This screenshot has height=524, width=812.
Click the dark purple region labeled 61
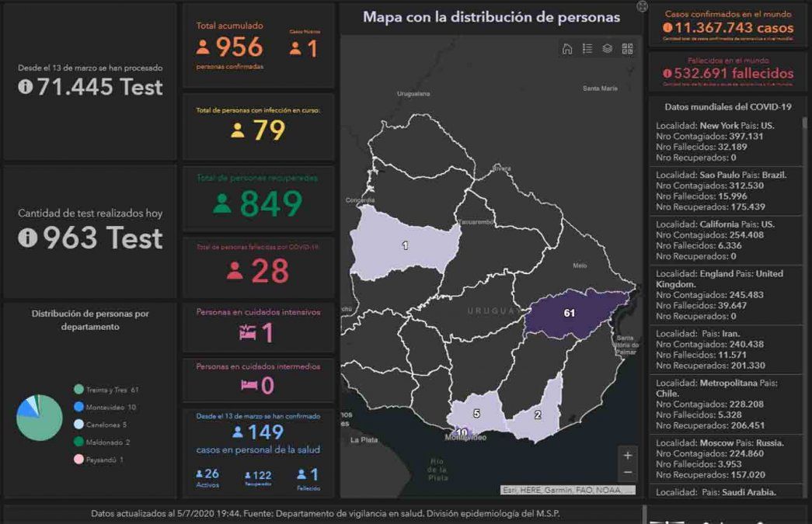click(571, 313)
